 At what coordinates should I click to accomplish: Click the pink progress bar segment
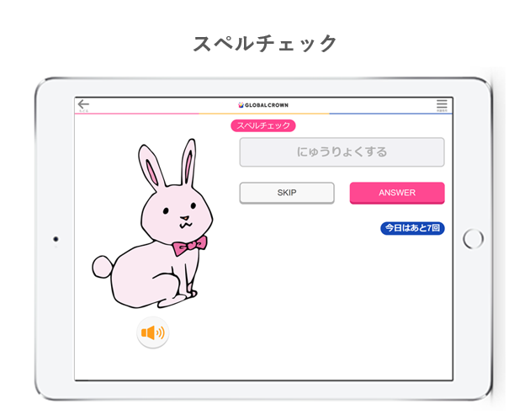tap(137, 114)
